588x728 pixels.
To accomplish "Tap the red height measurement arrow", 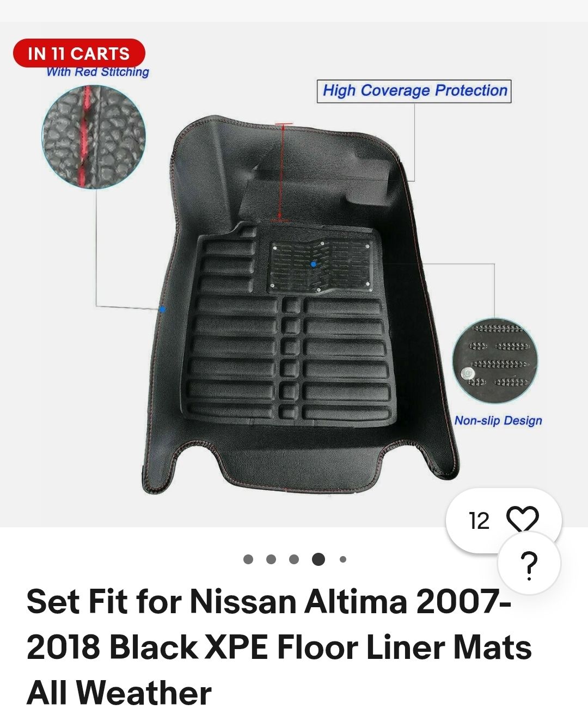I will [281, 172].
